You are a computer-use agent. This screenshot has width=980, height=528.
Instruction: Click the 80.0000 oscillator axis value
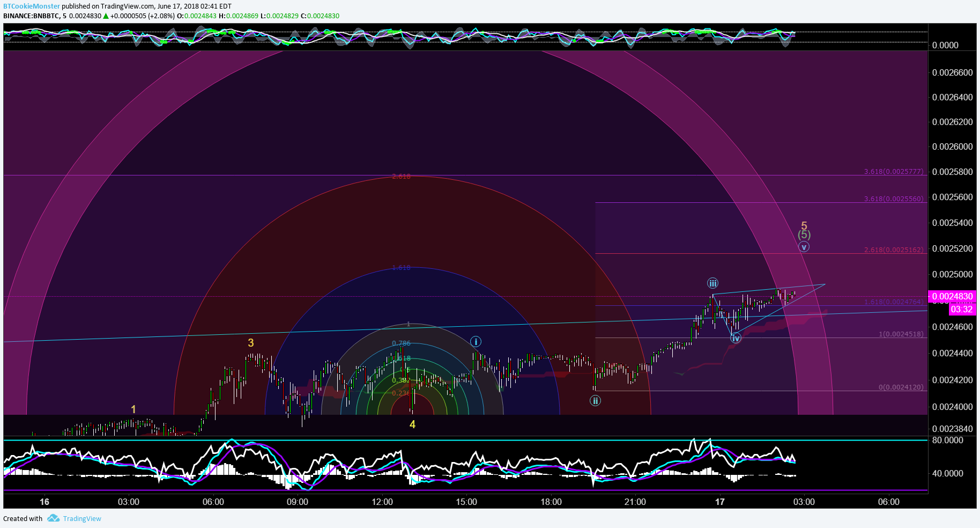coord(948,440)
